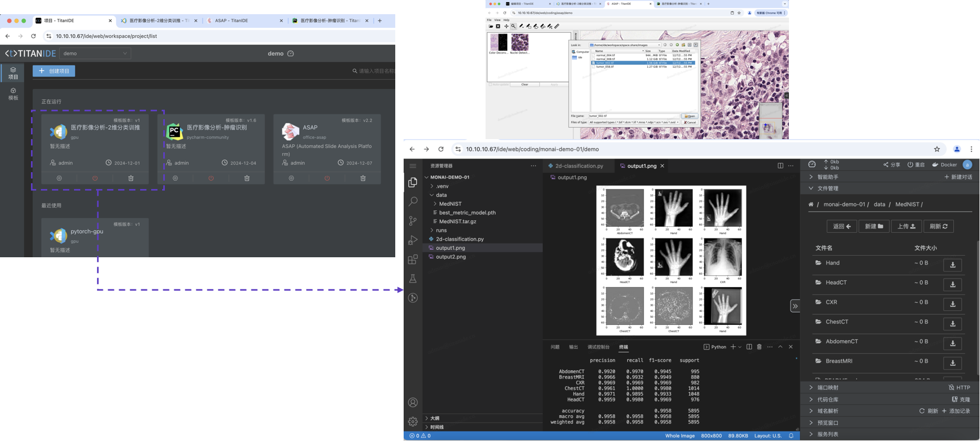The height and width of the screenshot is (441, 980).
Task: Click the 上传 upload button
Action: pyautogui.click(x=906, y=226)
